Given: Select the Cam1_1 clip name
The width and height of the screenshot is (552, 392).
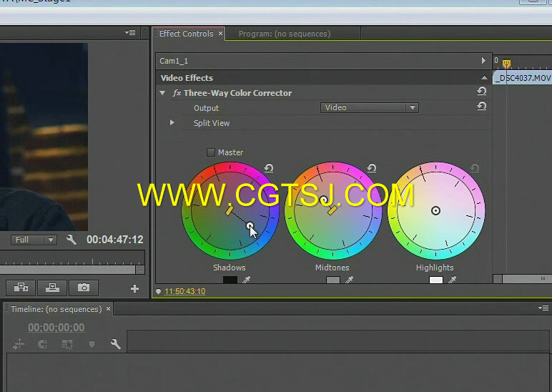Looking at the screenshot, I should click(x=174, y=61).
